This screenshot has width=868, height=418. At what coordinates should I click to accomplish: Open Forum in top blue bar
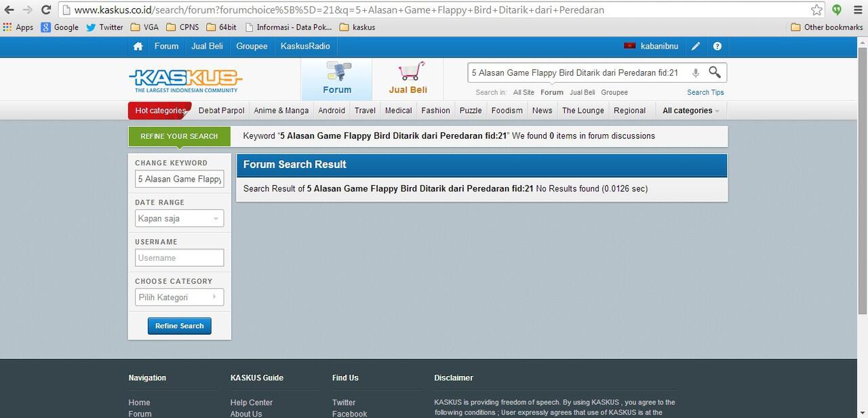166,46
